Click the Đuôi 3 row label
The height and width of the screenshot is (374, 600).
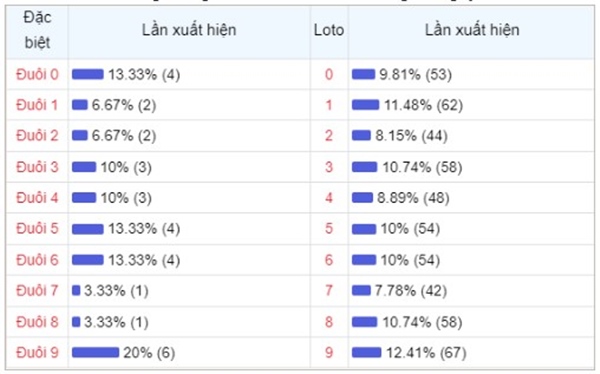pos(37,167)
